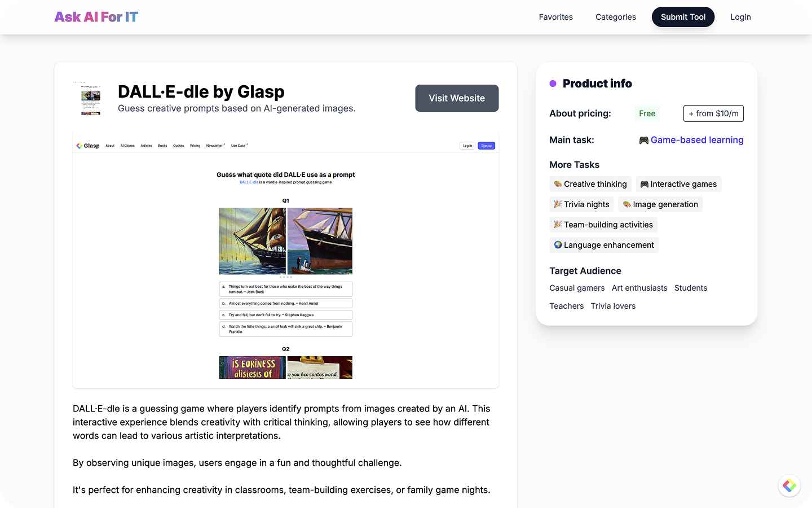Open the colorful floating widget icon

(x=789, y=485)
